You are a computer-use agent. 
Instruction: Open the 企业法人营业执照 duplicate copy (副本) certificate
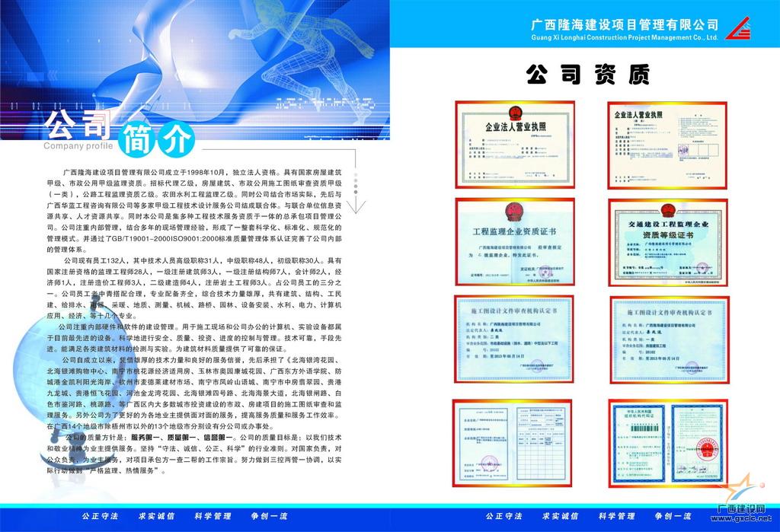tap(667, 145)
